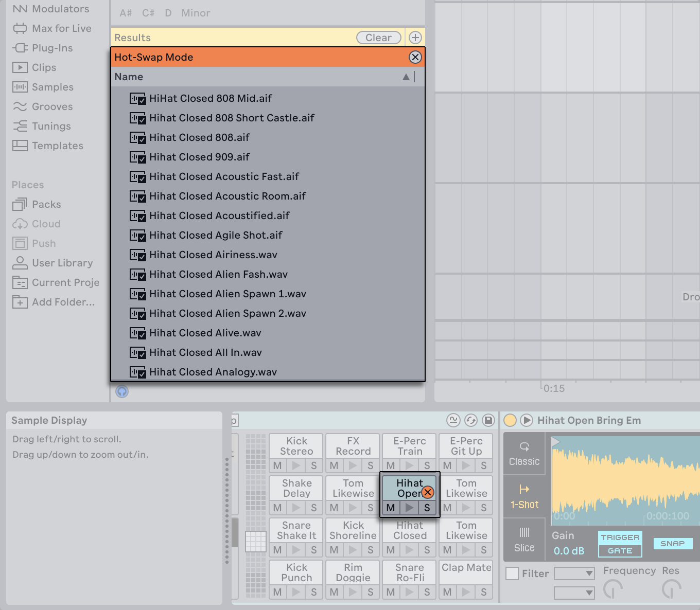Enable the browser preview headphones icon

[122, 391]
